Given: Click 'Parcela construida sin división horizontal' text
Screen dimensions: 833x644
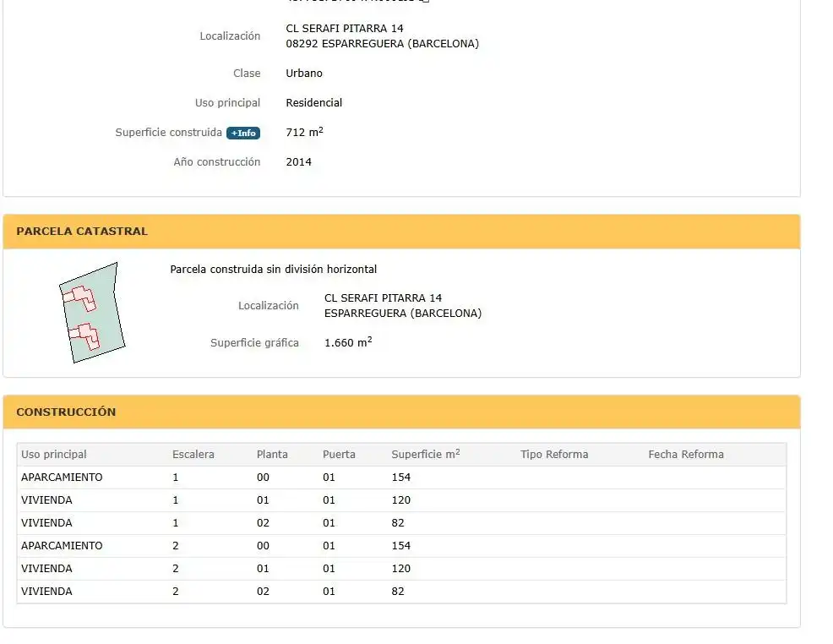Looking at the screenshot, I should [x=274, y=270].
